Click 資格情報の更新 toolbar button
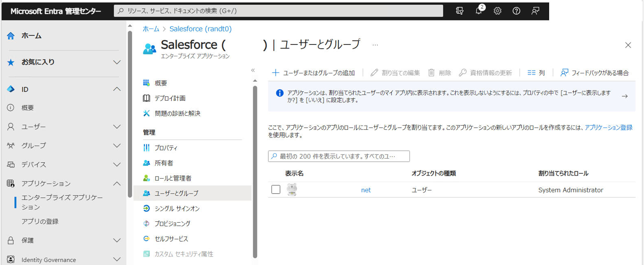 [x=485, y=73]
